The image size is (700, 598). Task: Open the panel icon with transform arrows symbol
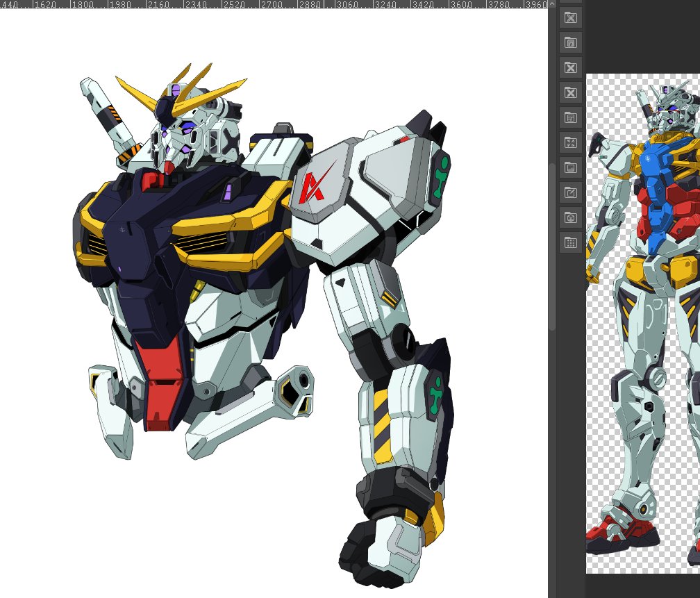[569, 142]
